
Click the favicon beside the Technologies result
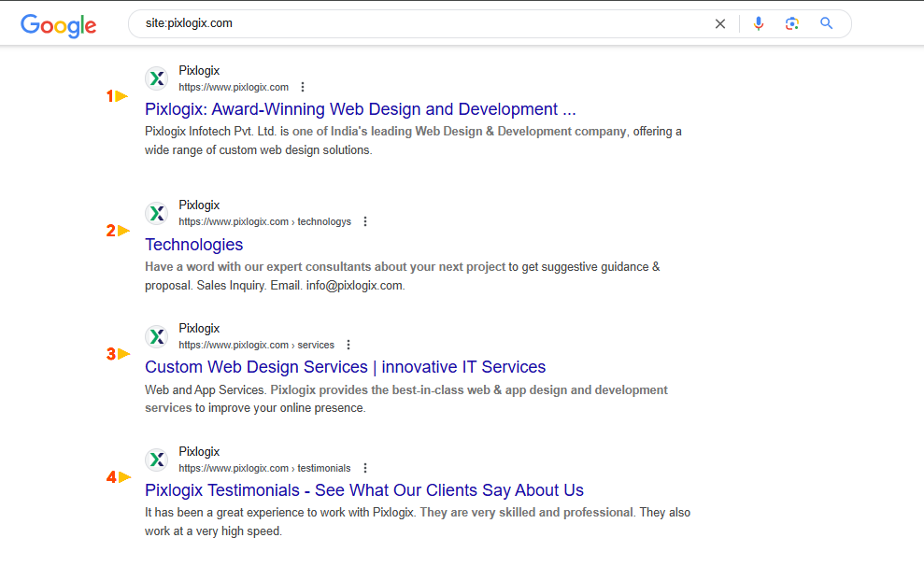pyautogui.click(x=156, y=212)
